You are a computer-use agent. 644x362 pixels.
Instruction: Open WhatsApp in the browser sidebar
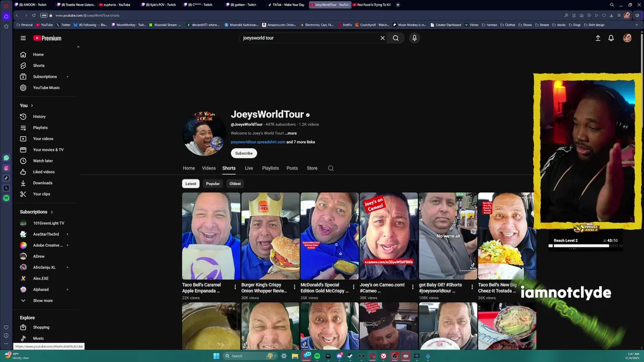tap(6, 158)
